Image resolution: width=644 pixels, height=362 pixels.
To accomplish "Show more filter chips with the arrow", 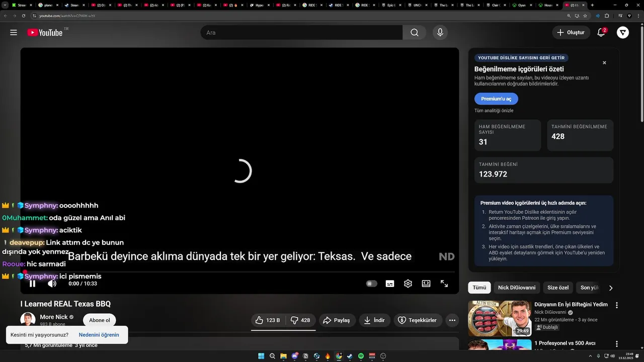I will [x=611, y=288].
